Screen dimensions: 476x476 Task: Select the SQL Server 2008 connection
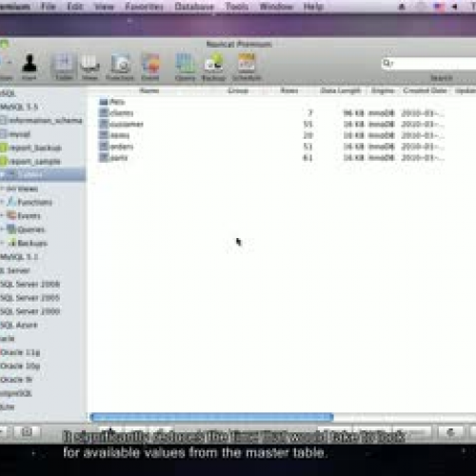click(x=30, y=284)
